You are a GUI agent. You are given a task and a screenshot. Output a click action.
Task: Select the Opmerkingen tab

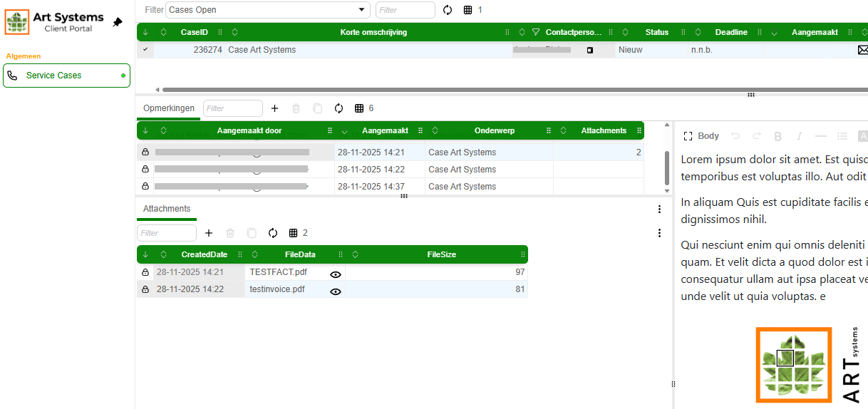point(169,108)
